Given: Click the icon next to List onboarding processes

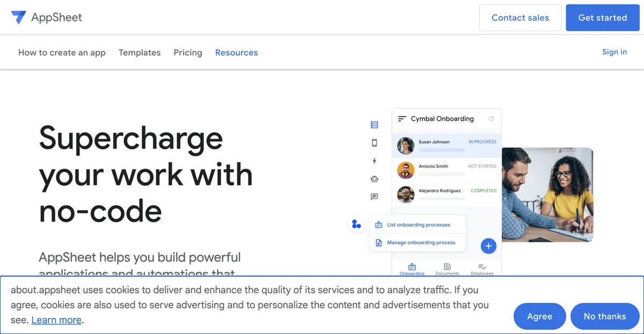Looking at the screenshot, I should click(x=379, y=225).
